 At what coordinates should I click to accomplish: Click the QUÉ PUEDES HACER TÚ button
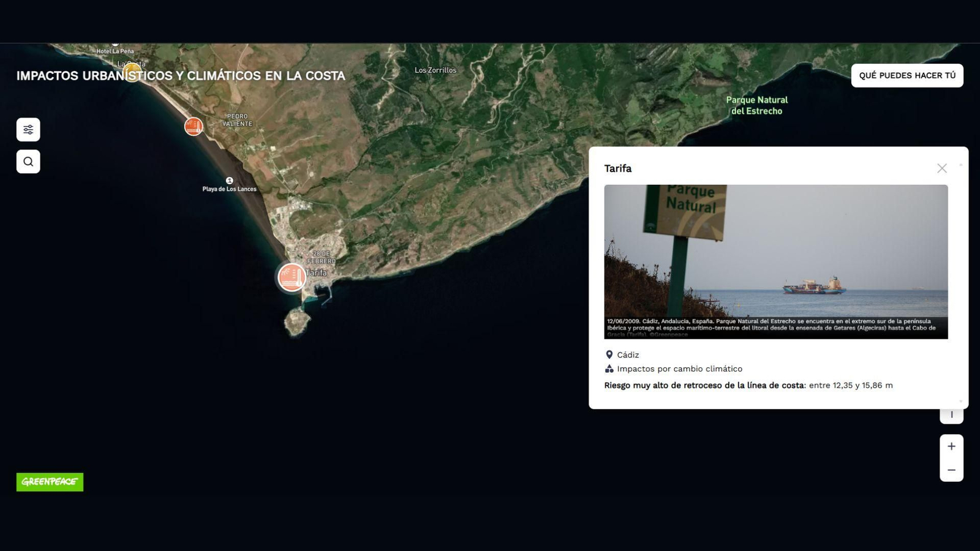coord(907,75)
